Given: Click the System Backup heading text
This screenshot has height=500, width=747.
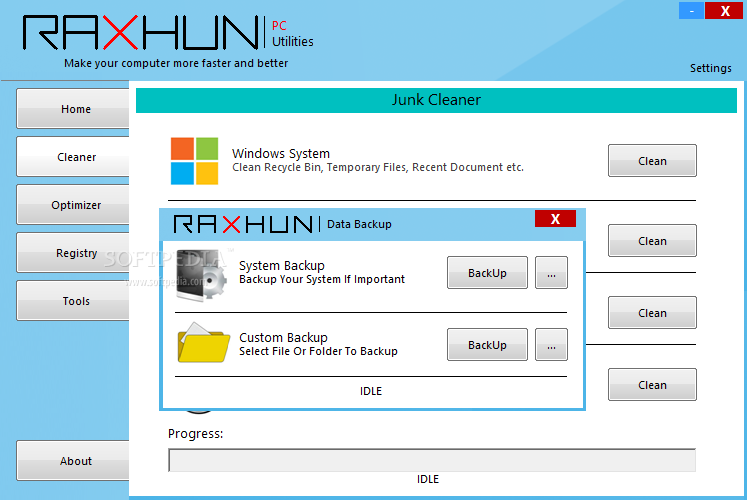Looking at the screenshot, I should click(282, 265).
